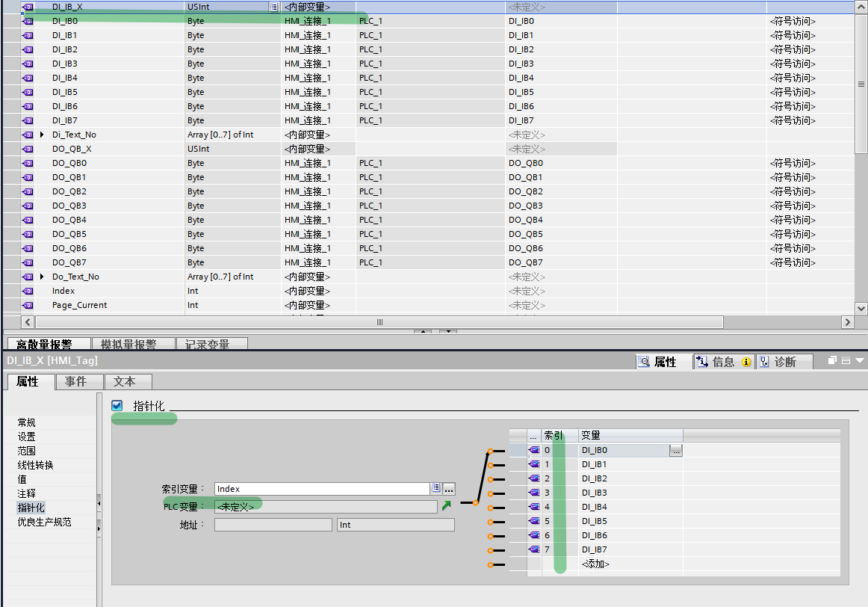Click the tag list icon in the Index field
This screenshot has height=607, width=868.
(x=436, y=488)
